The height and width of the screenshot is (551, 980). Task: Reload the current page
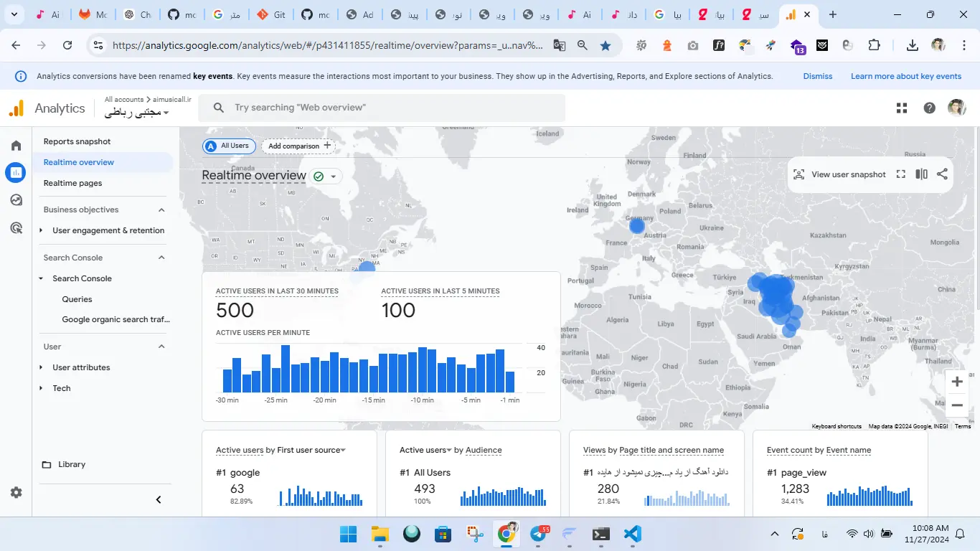coord(67,45)
